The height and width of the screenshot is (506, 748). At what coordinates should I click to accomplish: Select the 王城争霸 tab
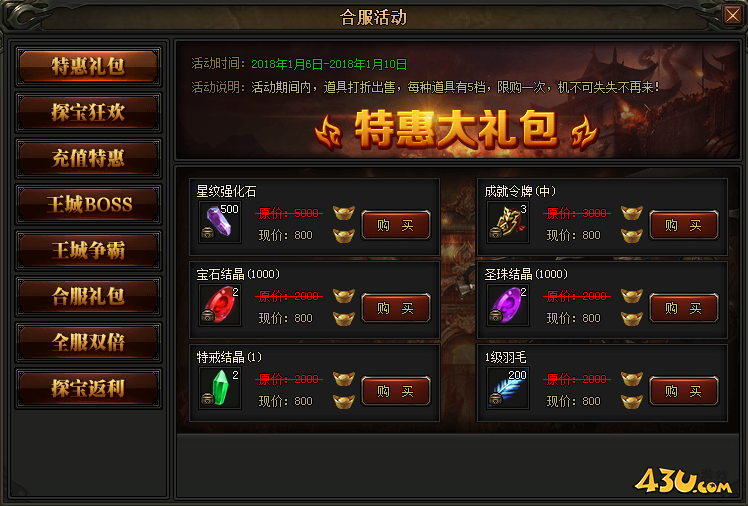pos(89,250)
